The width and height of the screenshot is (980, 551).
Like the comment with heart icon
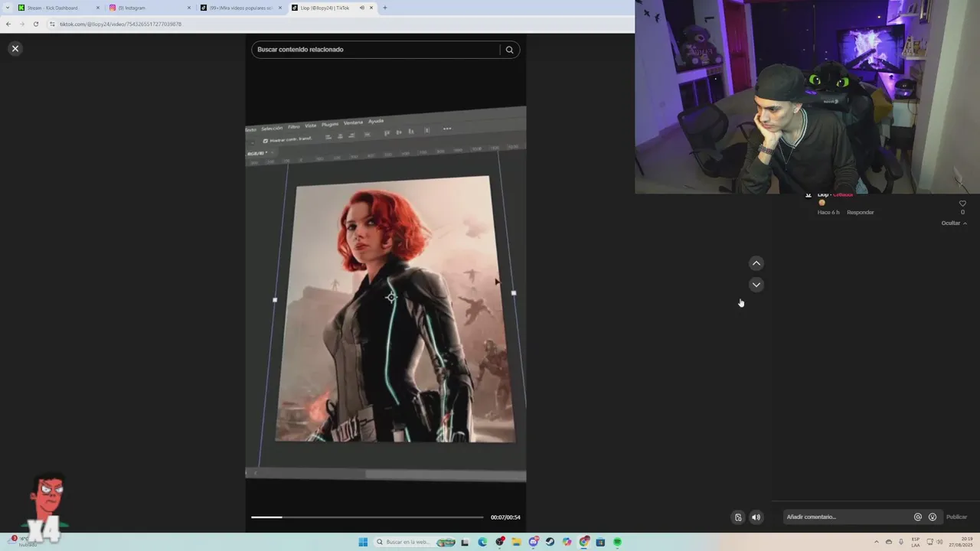962,204
